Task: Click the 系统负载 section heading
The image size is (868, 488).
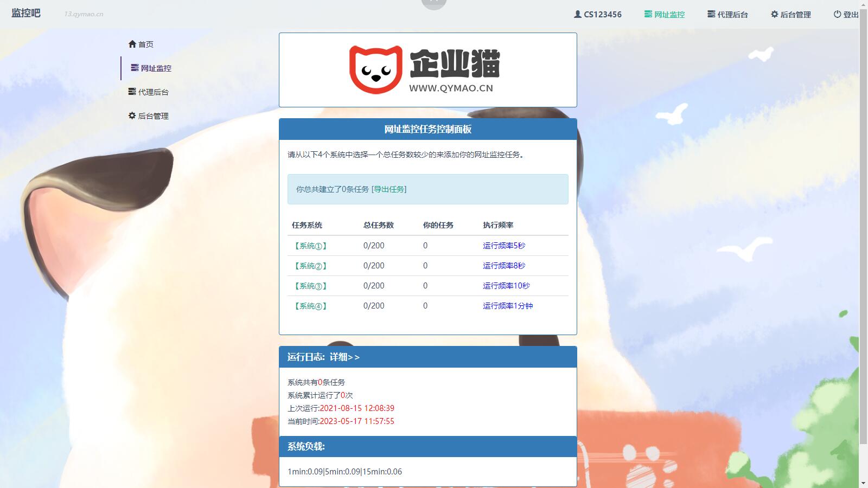Action: 306,446
